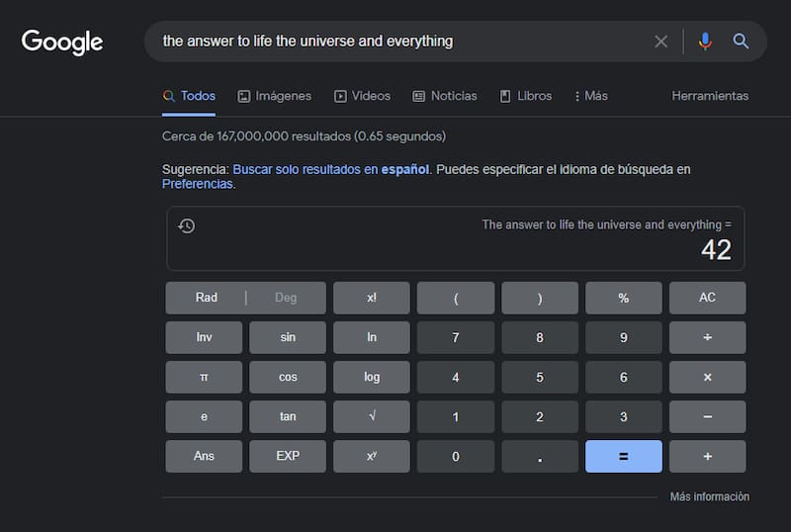Click the Google logo
791x532 pixels.
pyautogui.click(x=62, y=42)
